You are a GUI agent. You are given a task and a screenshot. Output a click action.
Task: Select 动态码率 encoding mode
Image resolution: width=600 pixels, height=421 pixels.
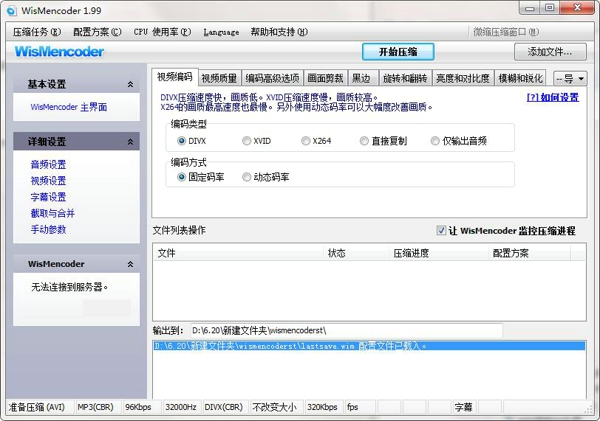coord(247,177)
